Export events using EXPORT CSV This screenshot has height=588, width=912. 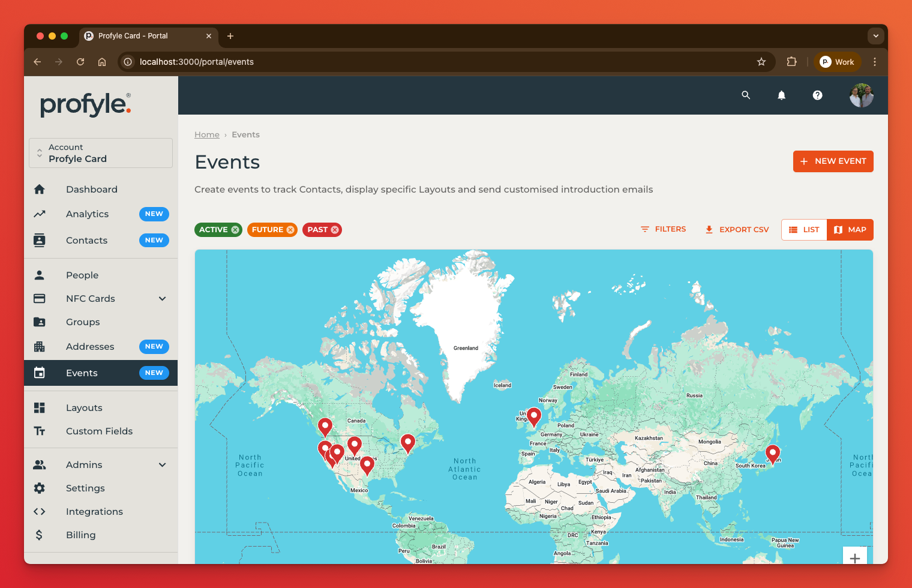click(x=737, y=230)
